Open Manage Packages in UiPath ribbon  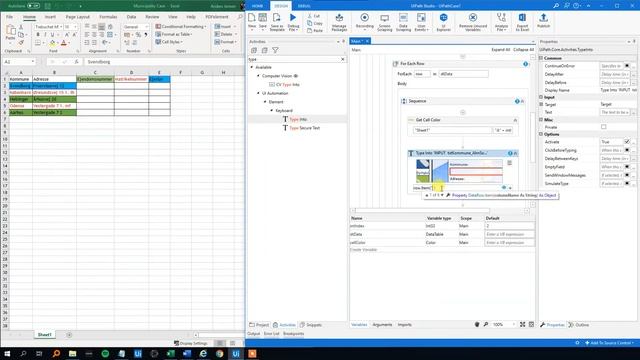coord(339,22)
